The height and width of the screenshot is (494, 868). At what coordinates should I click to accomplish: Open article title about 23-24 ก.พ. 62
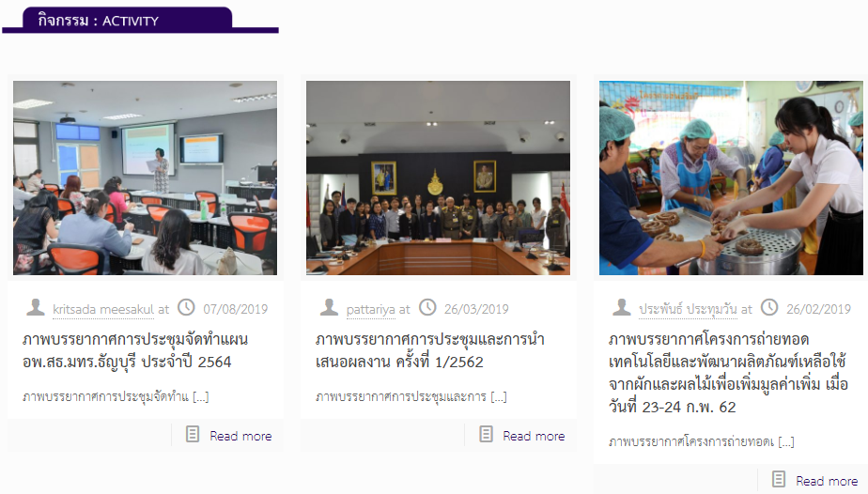[x=729, y=373]
